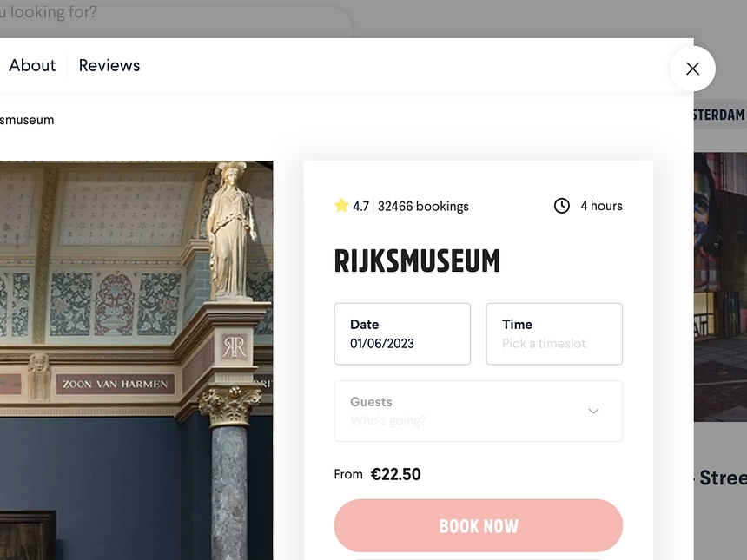Follow the Rijksmuseum breadcrumb link

tap(27, 120)
